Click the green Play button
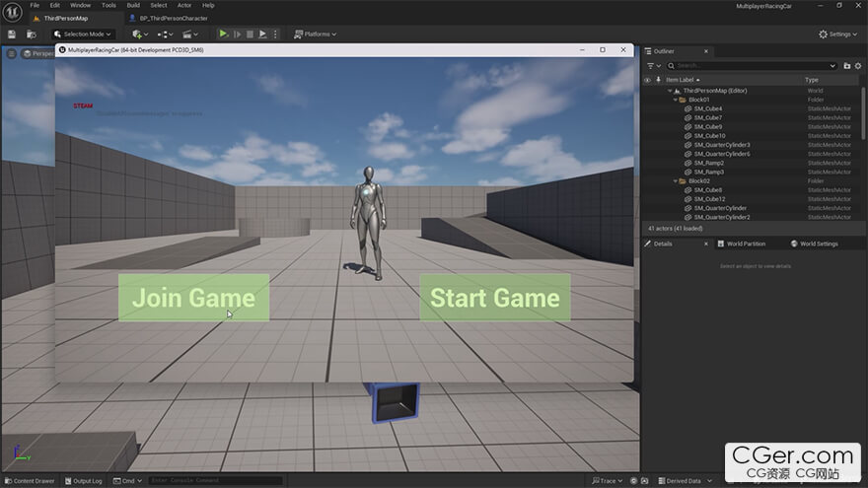This screenshot has height=488, width=868. [x=223, y=35]
